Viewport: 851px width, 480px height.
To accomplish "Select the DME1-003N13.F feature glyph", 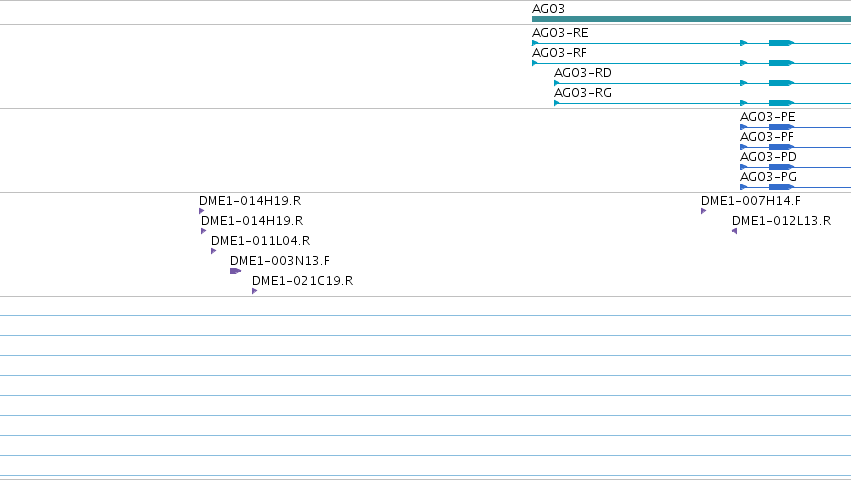I will [235, 271].
